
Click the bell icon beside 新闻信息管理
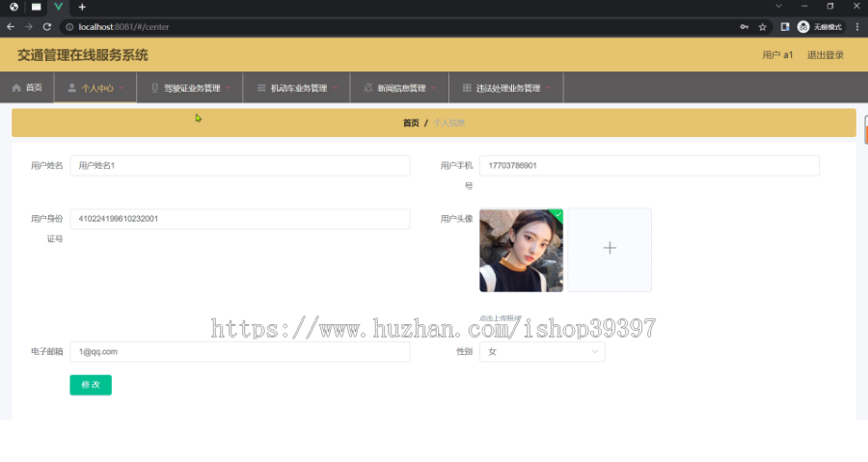click(x=368, y=88)
